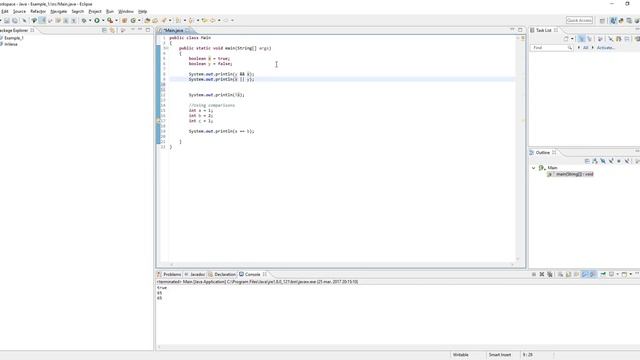640x360 pixels.
Task: Click the Writable status bar entry
Action: (x=460, y=355)
